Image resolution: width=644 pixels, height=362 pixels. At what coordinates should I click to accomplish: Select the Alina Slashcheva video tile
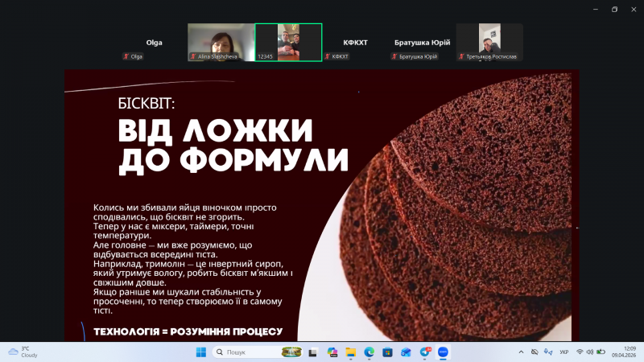tap(221, 42)
